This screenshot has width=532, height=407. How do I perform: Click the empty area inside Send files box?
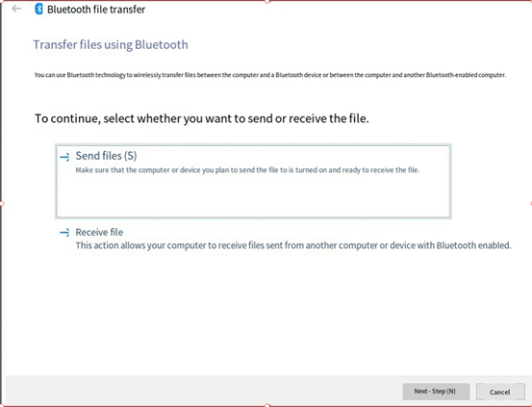pyautogui.click(x=253, y=197)
